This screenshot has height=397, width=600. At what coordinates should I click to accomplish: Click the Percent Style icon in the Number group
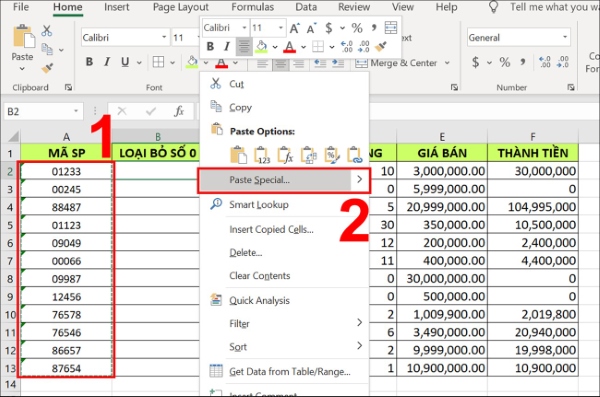click(505, 62)
